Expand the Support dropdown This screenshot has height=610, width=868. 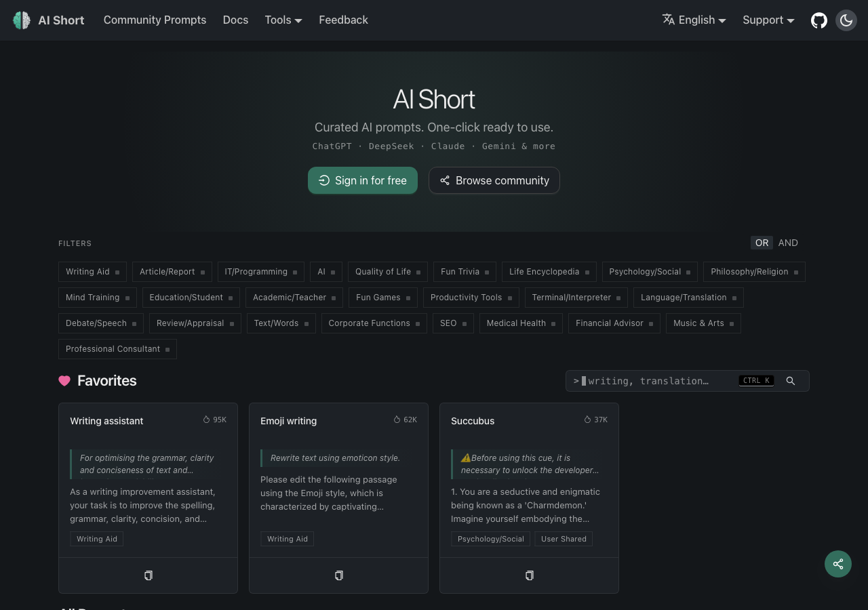pyautogui.click(x=768, y=20)
